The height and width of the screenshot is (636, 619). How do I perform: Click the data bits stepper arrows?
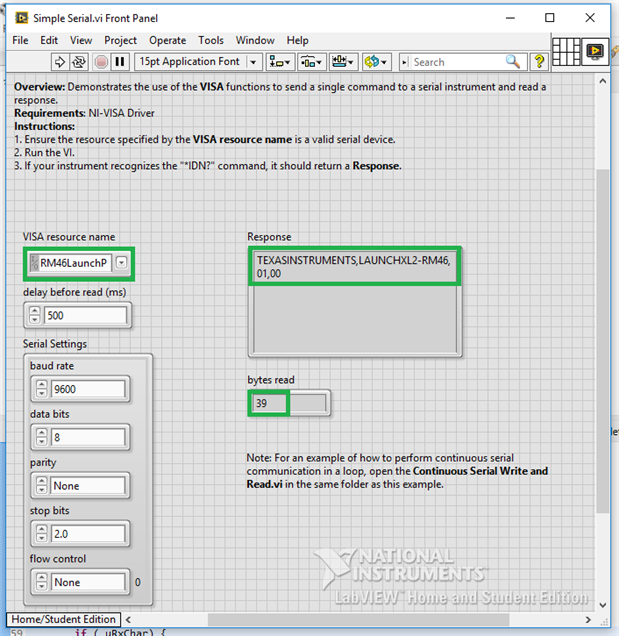(41, 437)
